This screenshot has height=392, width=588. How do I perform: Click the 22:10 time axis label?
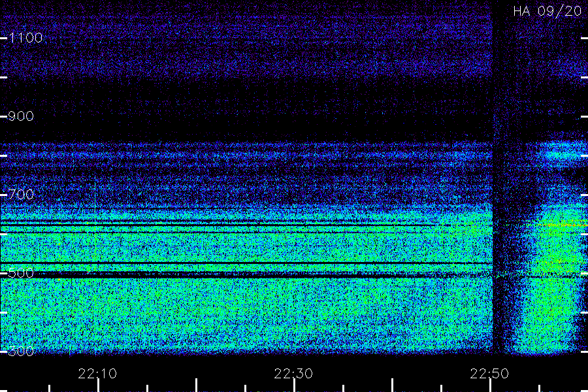point(97,374)
